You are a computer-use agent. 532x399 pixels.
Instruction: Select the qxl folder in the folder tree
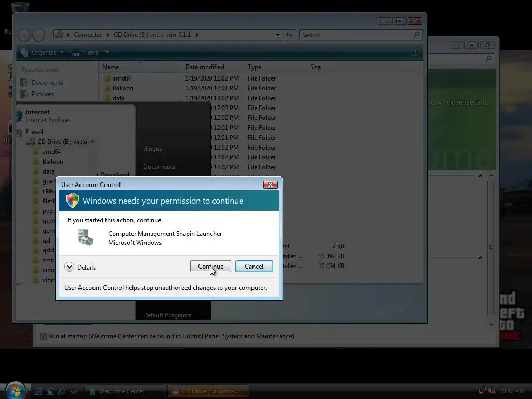tap(46, 241)
